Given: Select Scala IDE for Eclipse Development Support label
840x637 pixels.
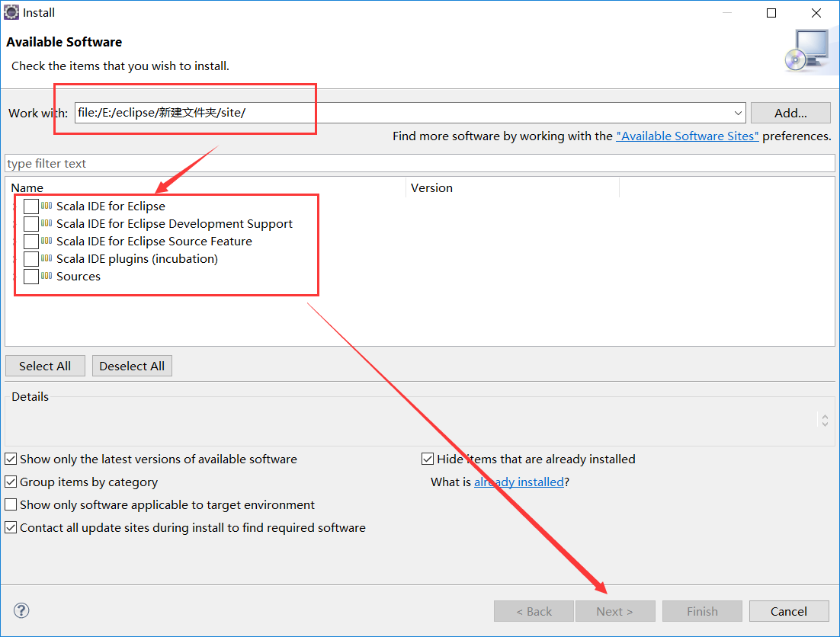Looking at the screenshot, I should tap(175, 224).
